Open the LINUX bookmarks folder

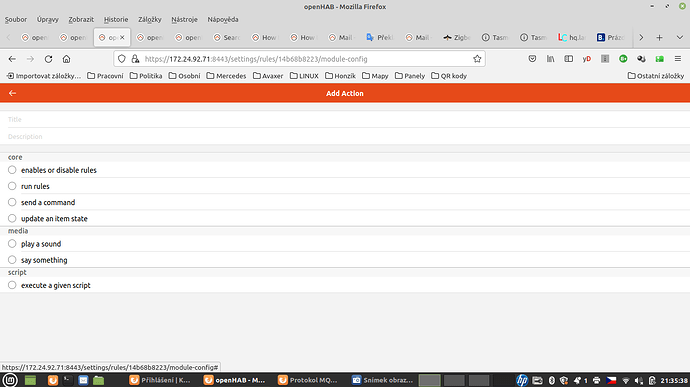304,76
